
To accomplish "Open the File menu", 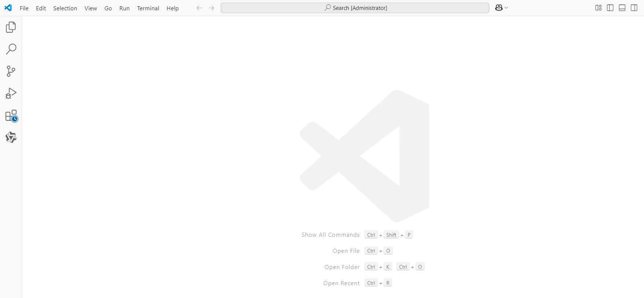I will click(24, 8).
